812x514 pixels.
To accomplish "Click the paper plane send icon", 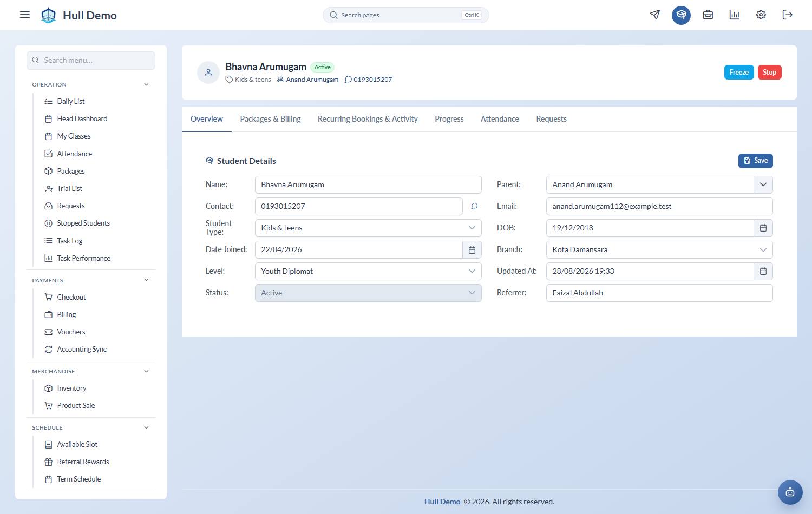I will 655,15.
